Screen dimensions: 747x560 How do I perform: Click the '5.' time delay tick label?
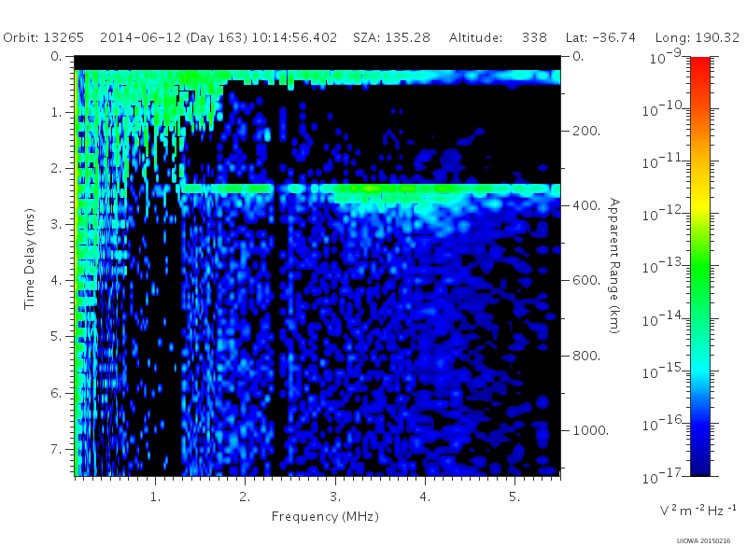(57, 337)
